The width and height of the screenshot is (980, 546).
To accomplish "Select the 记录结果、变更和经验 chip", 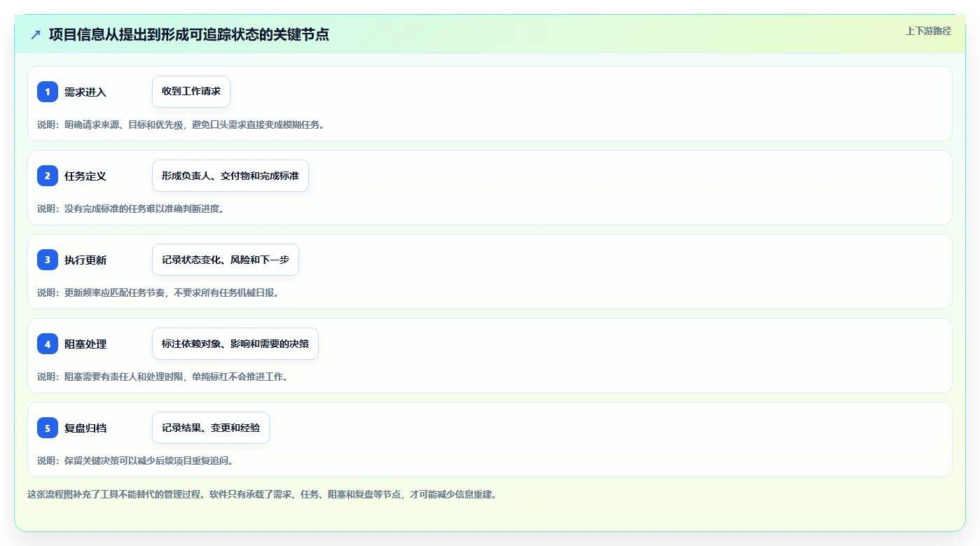I will (211, 428).
